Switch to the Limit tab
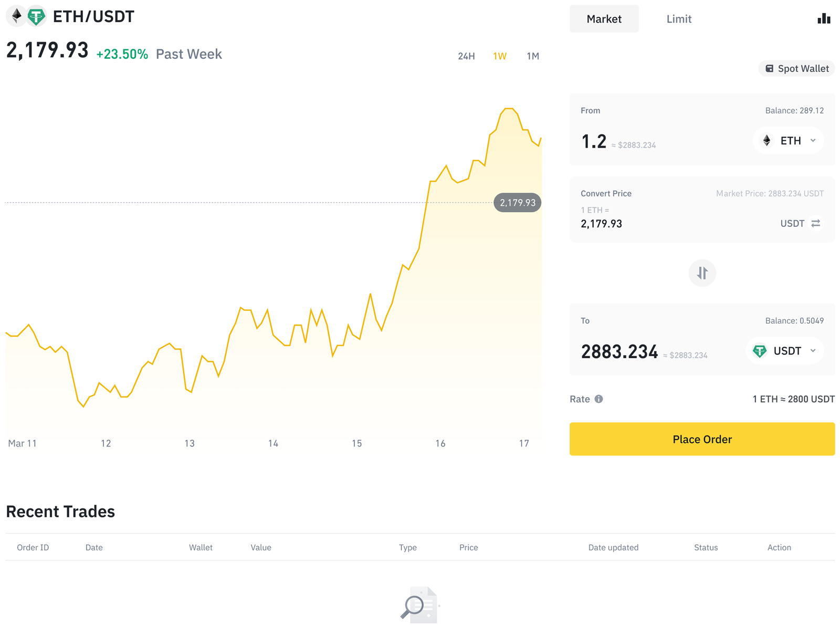 pos(679,19)
